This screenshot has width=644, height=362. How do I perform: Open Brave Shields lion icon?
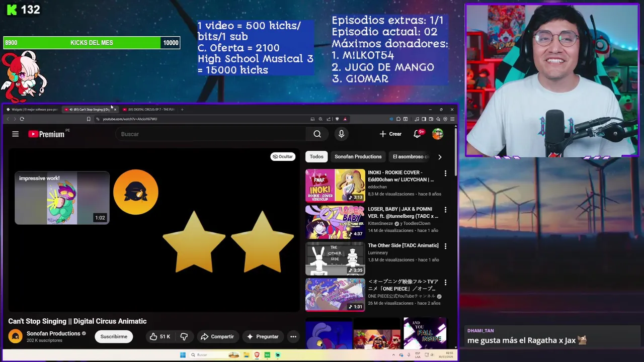[337, 119]
